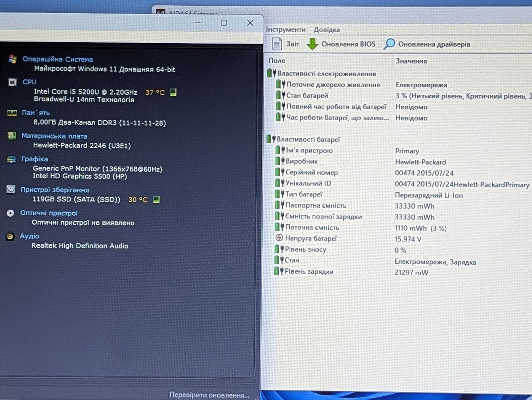Click the drive icon beside Пристрої зберігання
Image resolution: width=532 pixels, height=400 pixels.
click(x=11, y=190)
